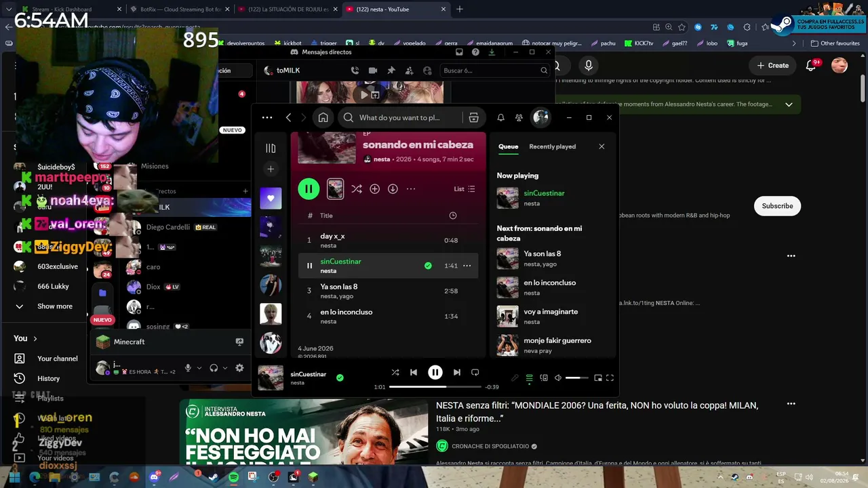Add friends to the Discord DM
Viewport: 868px width, 488px height.
(x=409, y=70)
